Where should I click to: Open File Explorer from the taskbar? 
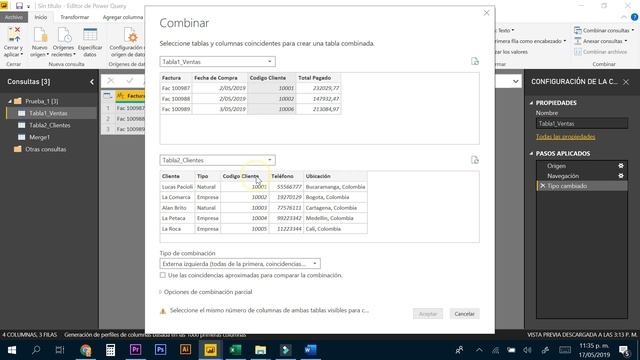[x=260, y=350]
